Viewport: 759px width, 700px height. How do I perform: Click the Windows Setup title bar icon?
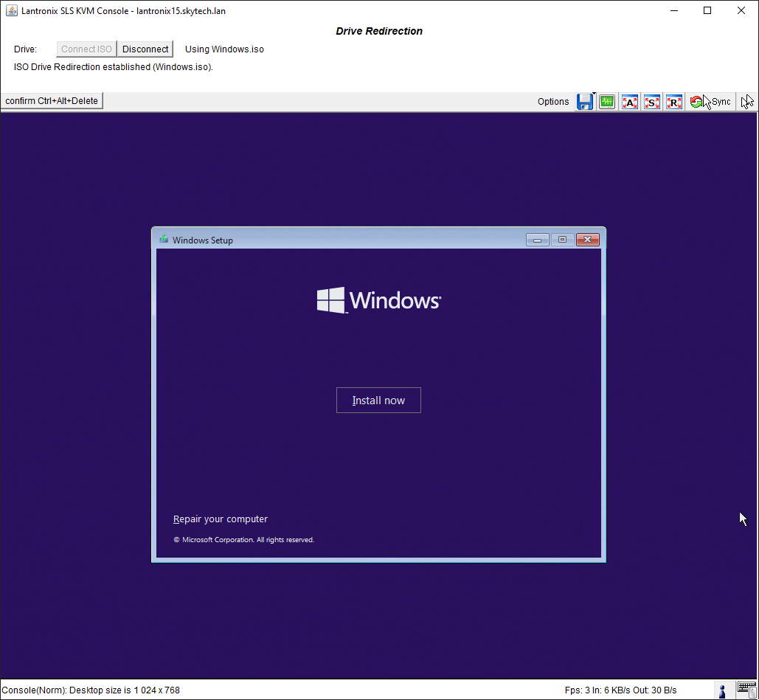164,240
